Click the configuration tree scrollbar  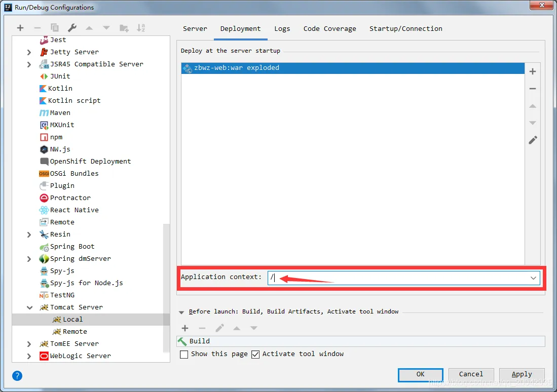tap(166, 288)
